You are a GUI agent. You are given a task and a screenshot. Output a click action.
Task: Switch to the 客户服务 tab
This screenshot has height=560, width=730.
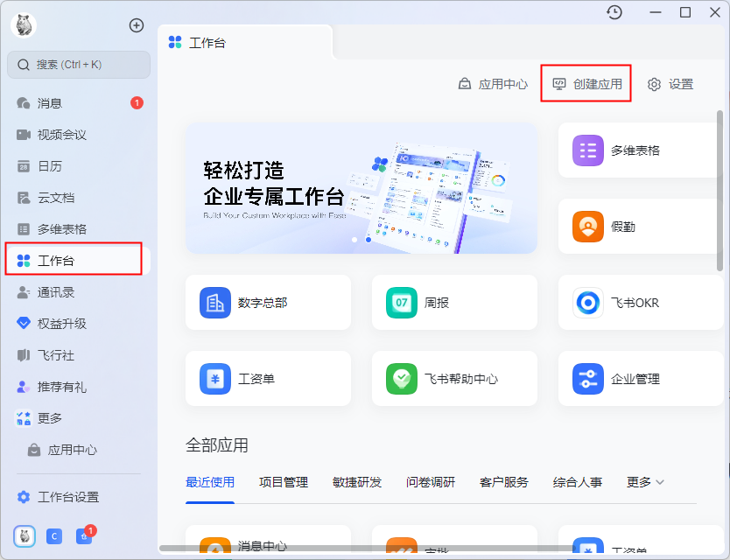(504, 482)
